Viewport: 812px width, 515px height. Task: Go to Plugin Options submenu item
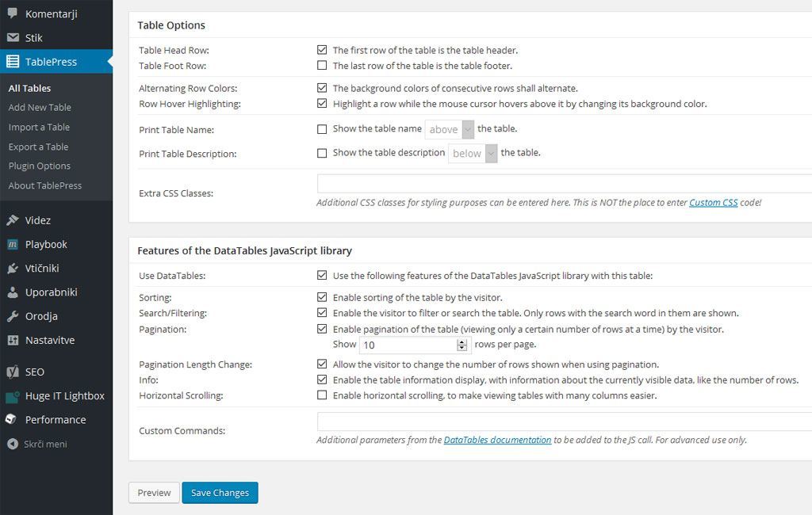click(40, 166)
